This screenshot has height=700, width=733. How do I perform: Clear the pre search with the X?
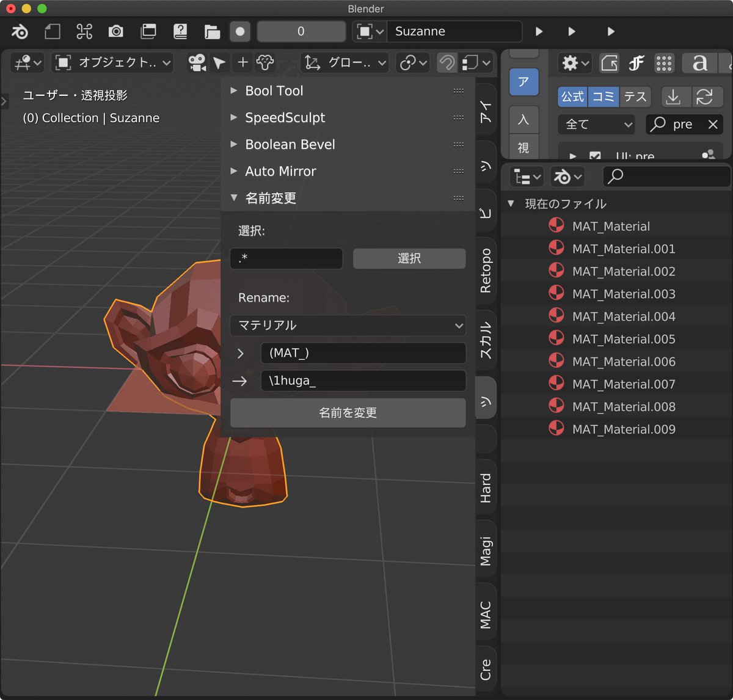712,125
